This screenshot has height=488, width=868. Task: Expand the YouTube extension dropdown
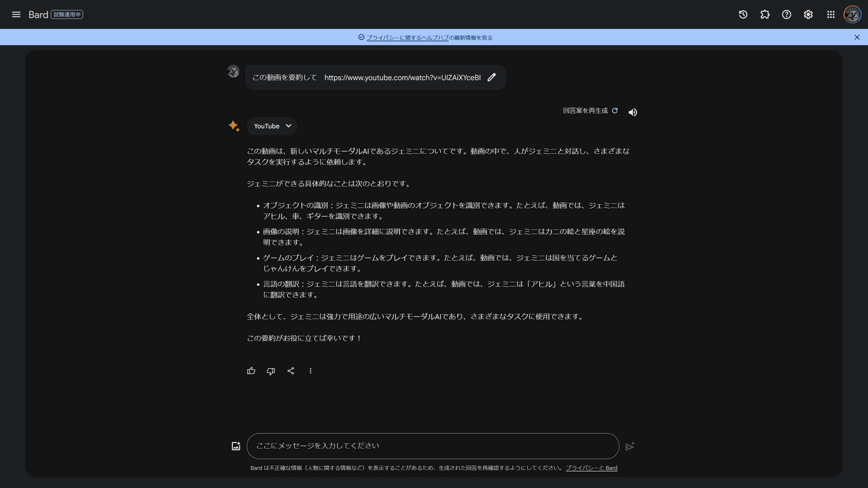(x=272, y=126)
